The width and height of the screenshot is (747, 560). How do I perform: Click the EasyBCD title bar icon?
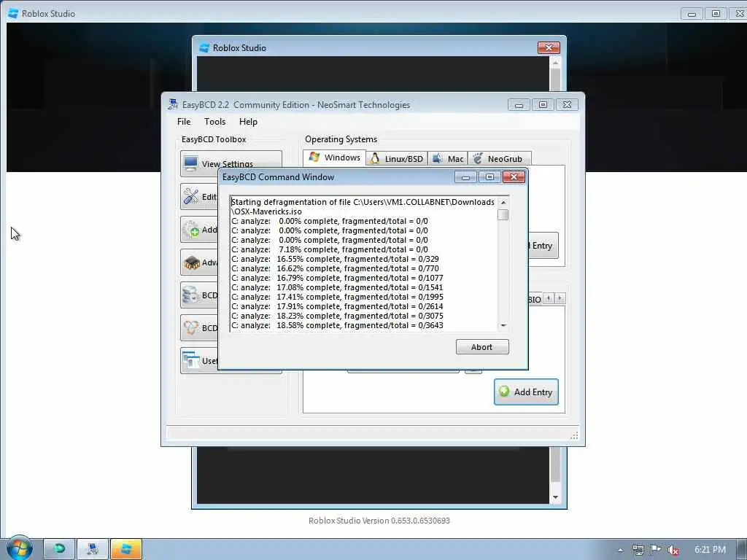(173, 104)
